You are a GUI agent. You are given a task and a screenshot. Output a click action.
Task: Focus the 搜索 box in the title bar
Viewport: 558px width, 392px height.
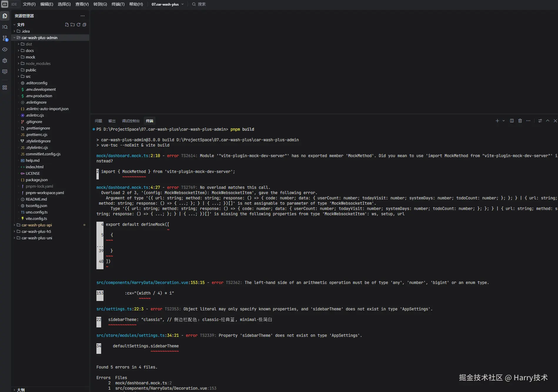tap(199, 4)
